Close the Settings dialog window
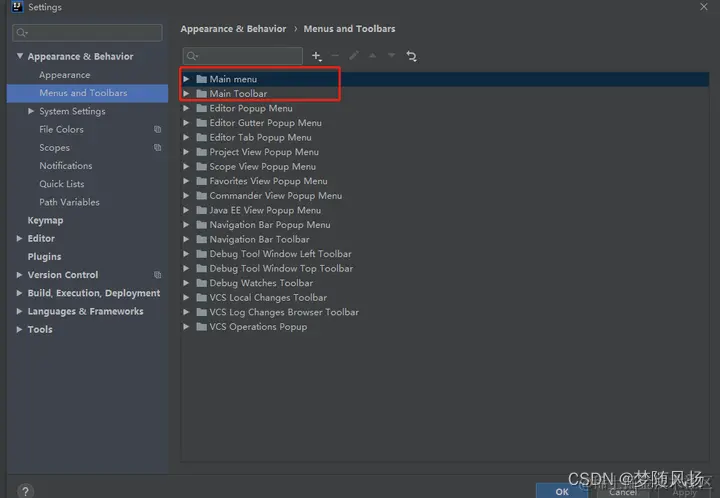720x498 pixels. (703, 6)
